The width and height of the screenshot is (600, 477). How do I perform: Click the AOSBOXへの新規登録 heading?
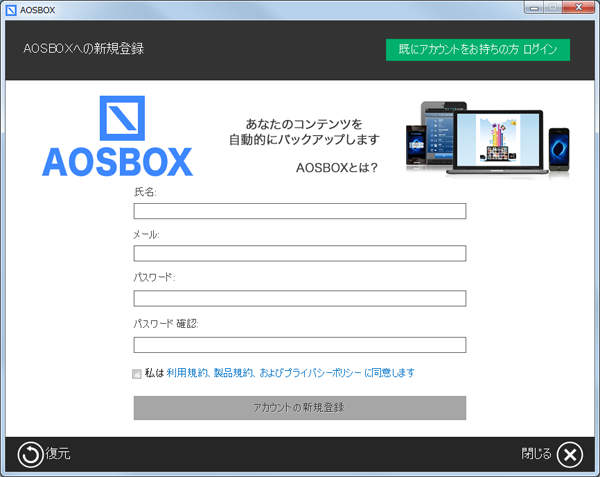[83, 49]
